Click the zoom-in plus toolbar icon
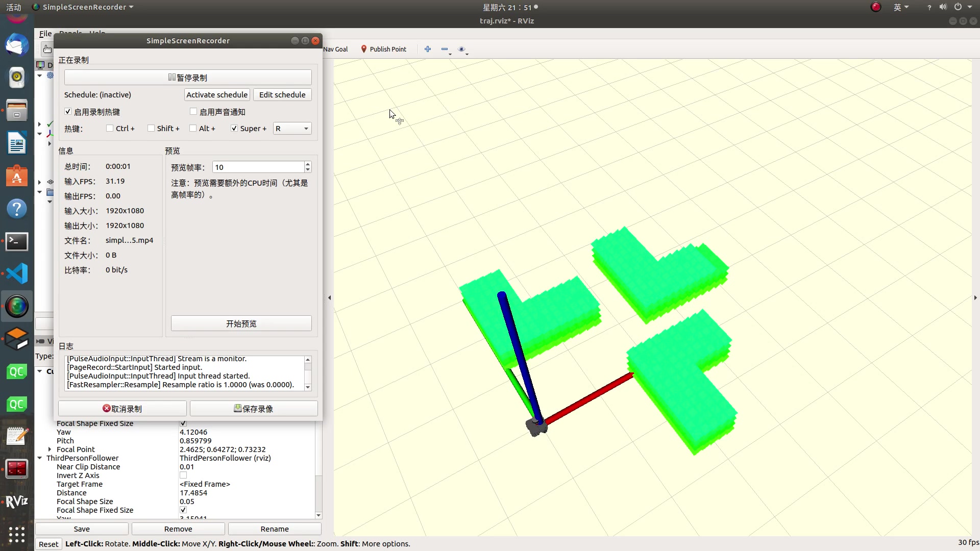This screenshot has width=980, height=551. (428, 49)
